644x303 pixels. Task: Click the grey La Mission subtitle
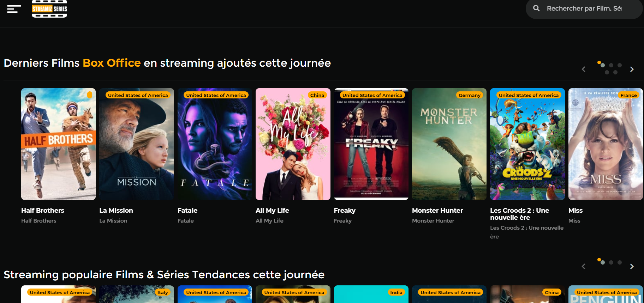(x=113, y=221)
